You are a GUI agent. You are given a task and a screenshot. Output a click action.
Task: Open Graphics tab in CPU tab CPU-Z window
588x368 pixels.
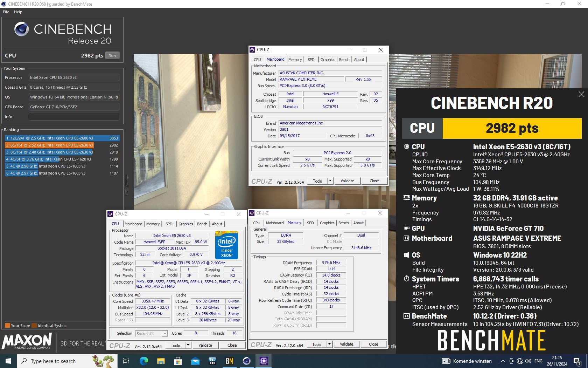pyautogui.click(x=186, y=224)
